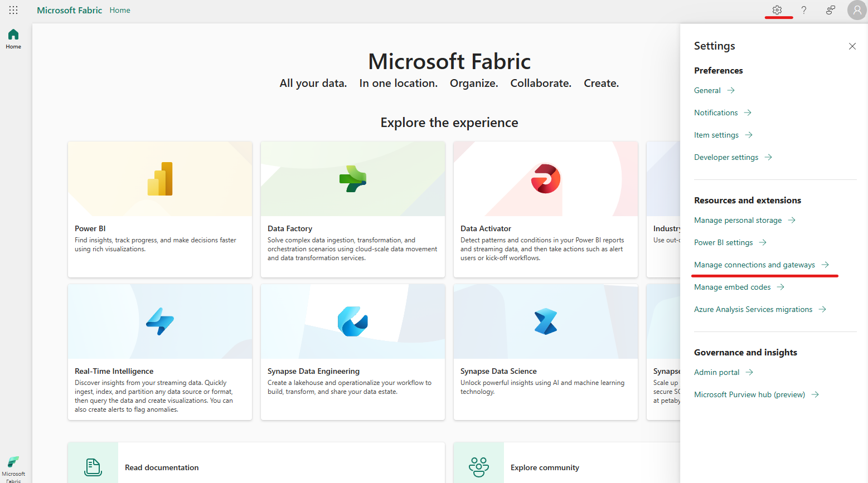Open the user account avatar
This screenshot has width=868, height=483.
[x=857, y=10]
